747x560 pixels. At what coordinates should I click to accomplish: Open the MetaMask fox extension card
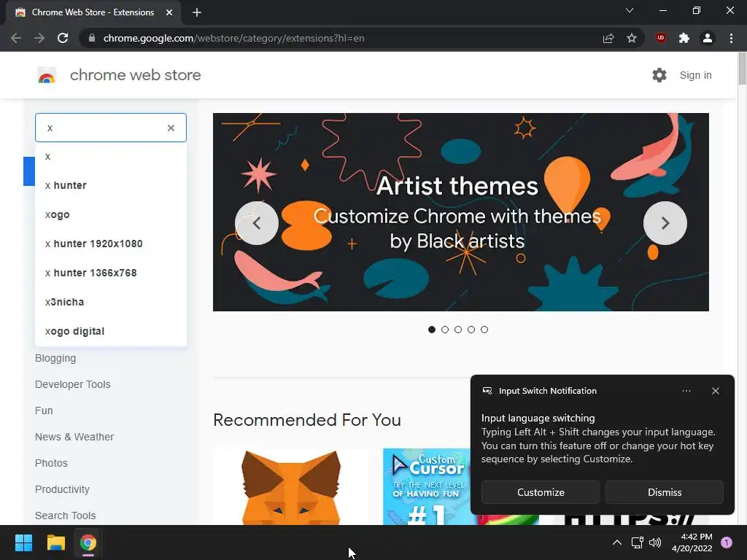[x=291, y=486]
